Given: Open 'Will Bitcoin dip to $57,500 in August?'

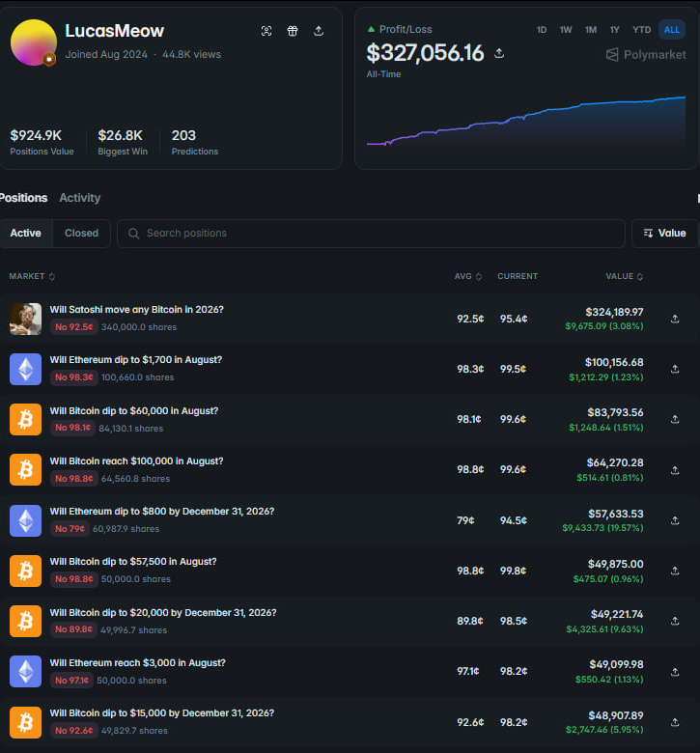Looking at the screenshot, I should tap(133, 562).
